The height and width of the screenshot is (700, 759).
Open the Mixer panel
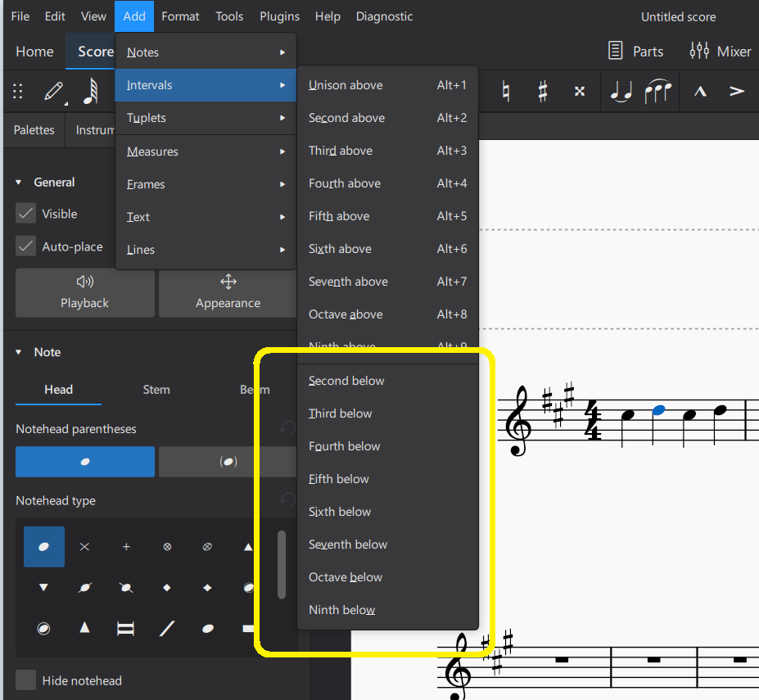tap(721, 51)
